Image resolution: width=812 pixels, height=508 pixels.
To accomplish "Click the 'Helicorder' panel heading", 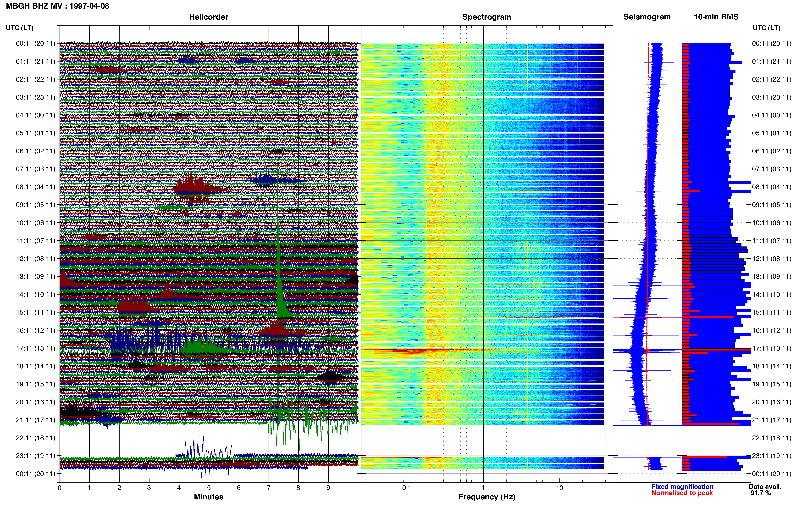I will [x=209, y=17].
